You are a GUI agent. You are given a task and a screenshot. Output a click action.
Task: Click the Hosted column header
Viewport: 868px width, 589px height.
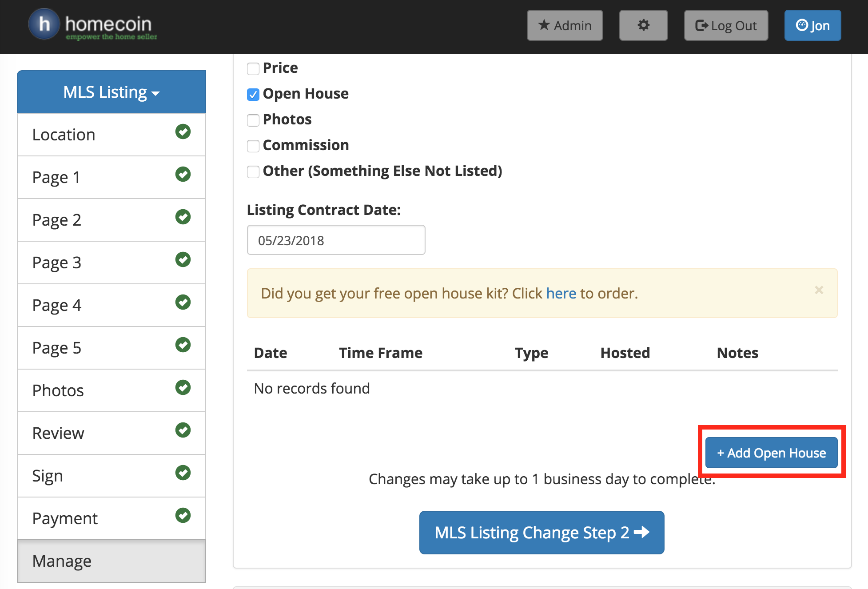coord(625,353)
